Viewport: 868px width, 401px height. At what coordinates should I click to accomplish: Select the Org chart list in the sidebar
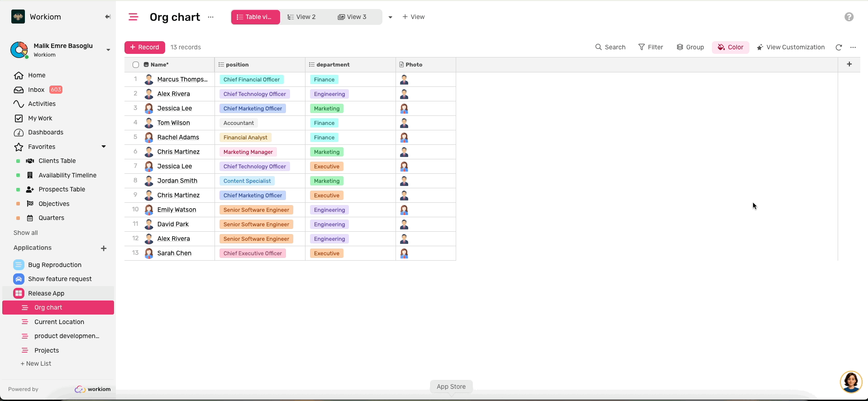58,307
